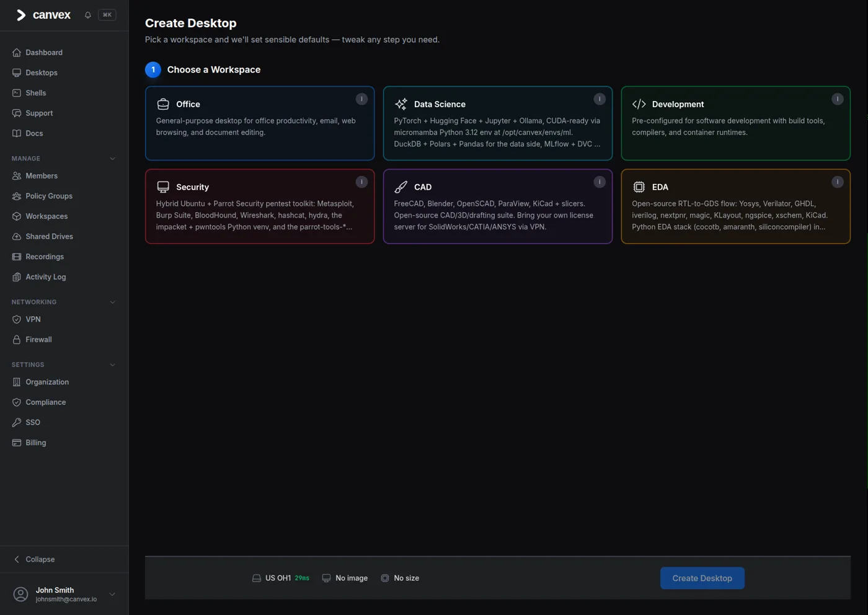Select the Office workspace card
Screen dimensions: 868x615
pyautogui.click(x=260, y=123)
